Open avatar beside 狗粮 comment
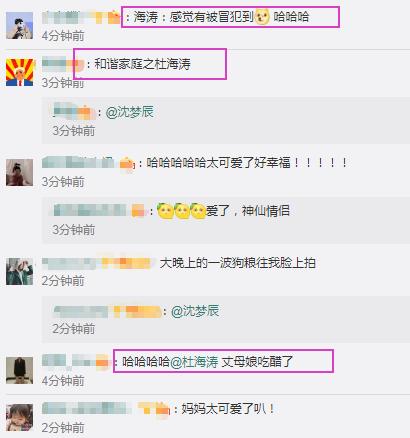Viewport: 410px width, 438px height. click(19, 271)
